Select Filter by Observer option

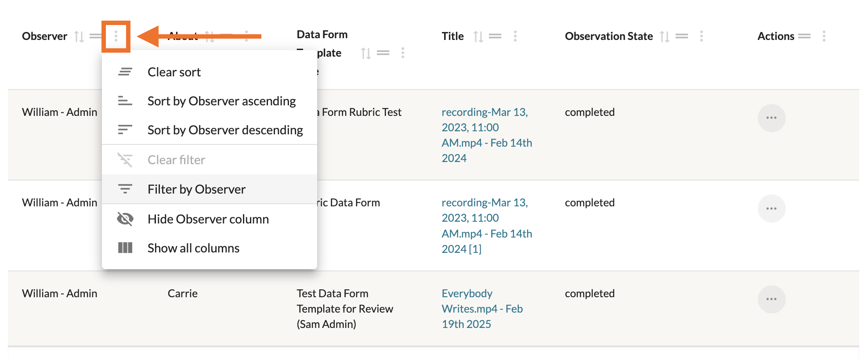(x=196, y=189)
